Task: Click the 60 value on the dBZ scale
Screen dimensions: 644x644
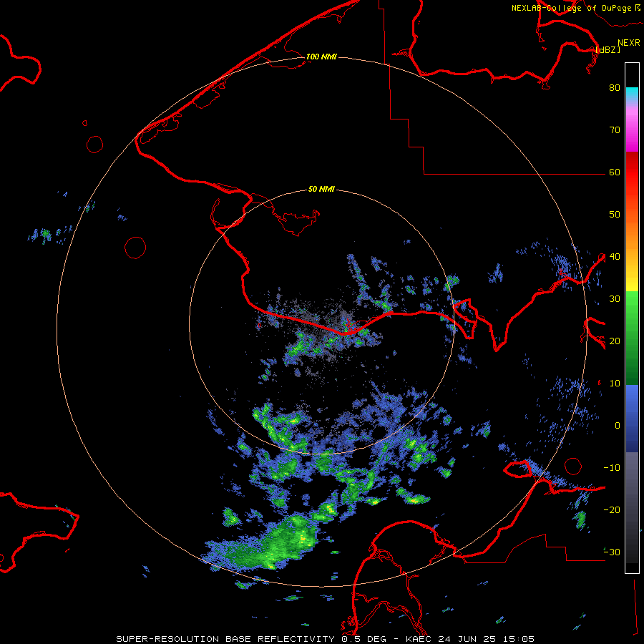Action: click(615, 172)
